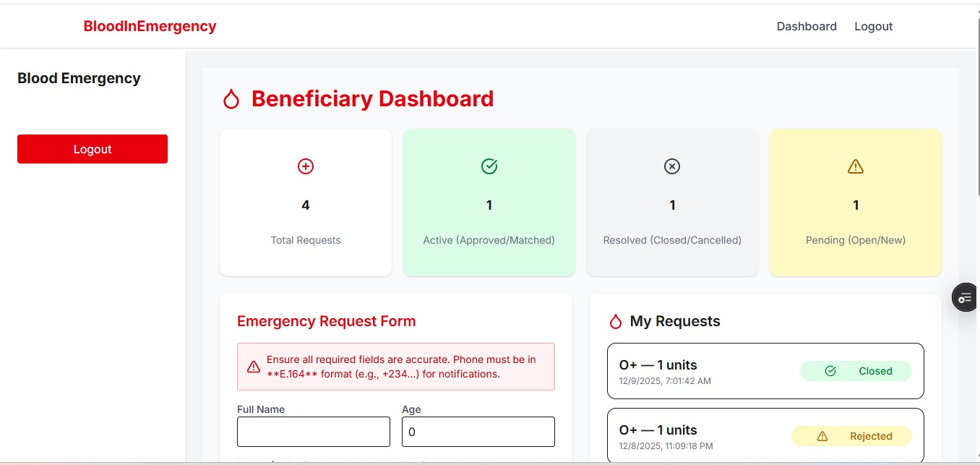This screenshot has width=980, height=465.
Task: Click the plus circle icon above Total Requests
Action: 306,166
